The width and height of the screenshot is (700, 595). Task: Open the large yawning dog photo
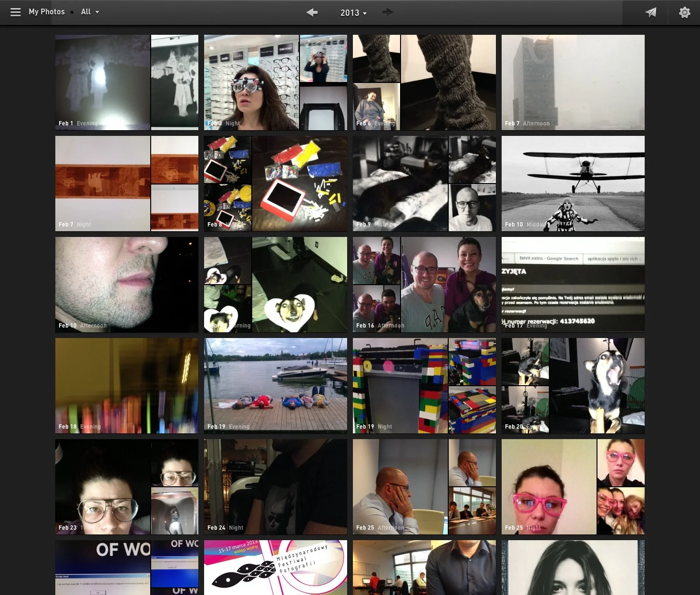point(597,386)
